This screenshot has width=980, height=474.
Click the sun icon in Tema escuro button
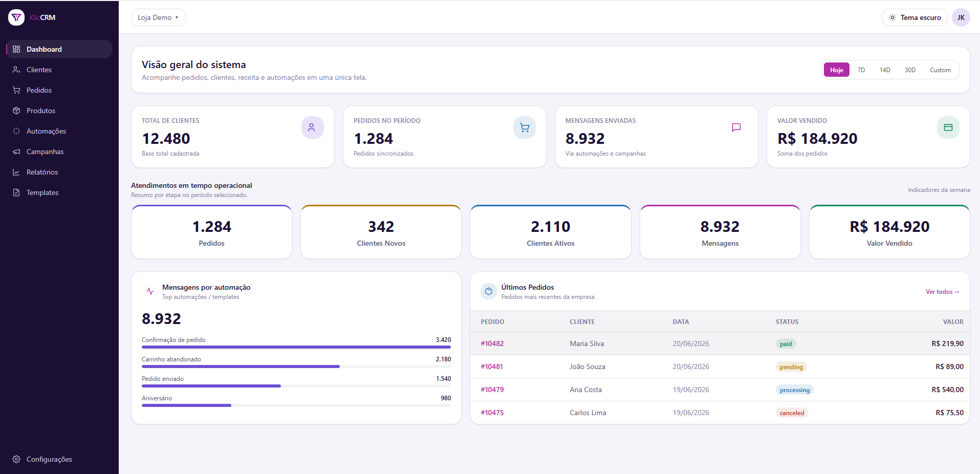click(x=892, y=17)
